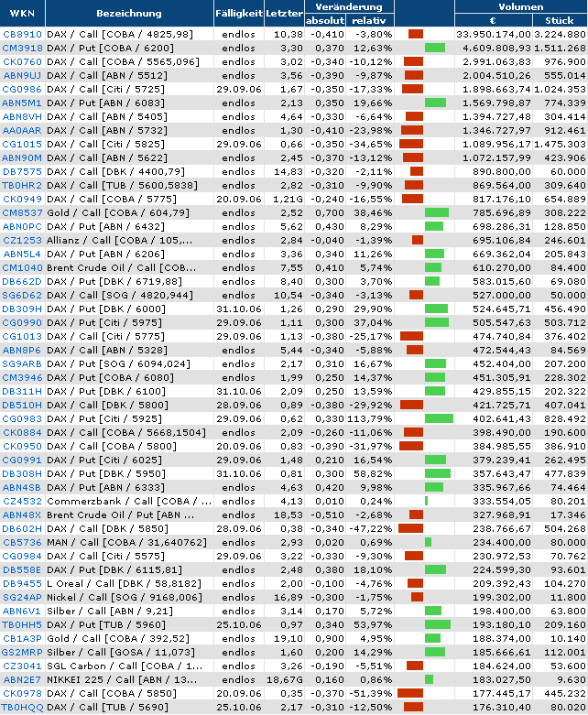Select text 'Nickel / Call [SOG / 9168,006]'
Viewport: 588px width, 715px height.
coord(125,597)
